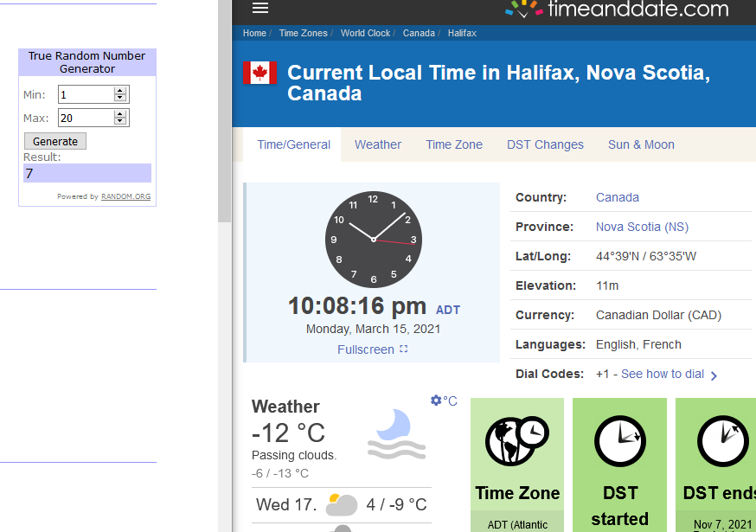Open the hamburger menu icon
The image size is (756, 532).
click(260, 8)
